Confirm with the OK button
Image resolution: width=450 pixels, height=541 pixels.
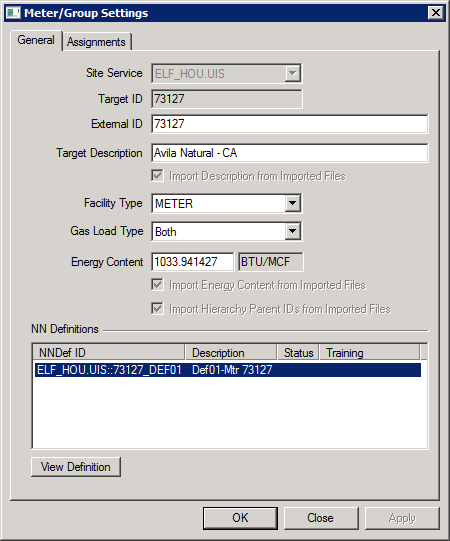pyautogui.click(x=240, y=518)
